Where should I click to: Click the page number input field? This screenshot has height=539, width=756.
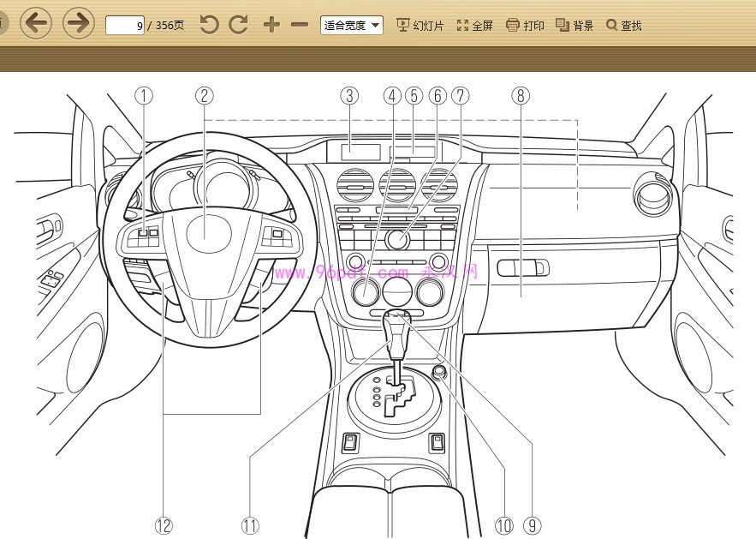pyautogui.click(x=125, y=25)
